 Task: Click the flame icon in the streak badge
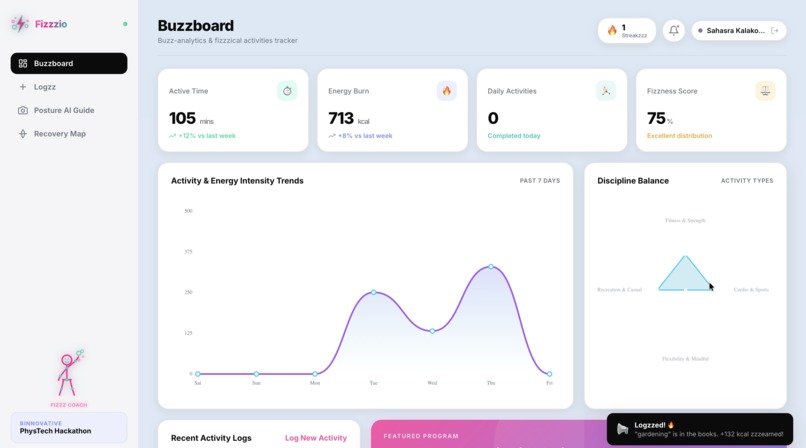(612, 30)
